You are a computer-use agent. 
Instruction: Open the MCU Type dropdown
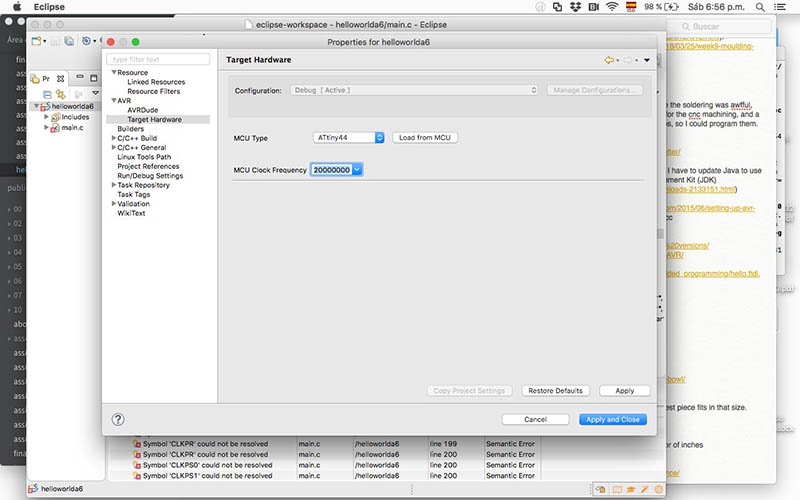click(348, 138)
